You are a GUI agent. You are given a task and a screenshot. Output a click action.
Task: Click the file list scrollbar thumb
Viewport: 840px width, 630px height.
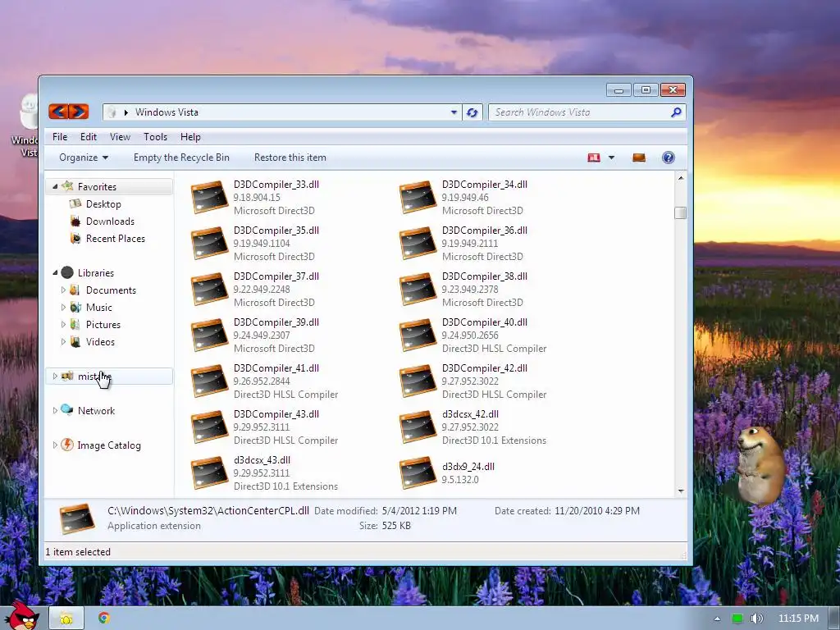680,212
